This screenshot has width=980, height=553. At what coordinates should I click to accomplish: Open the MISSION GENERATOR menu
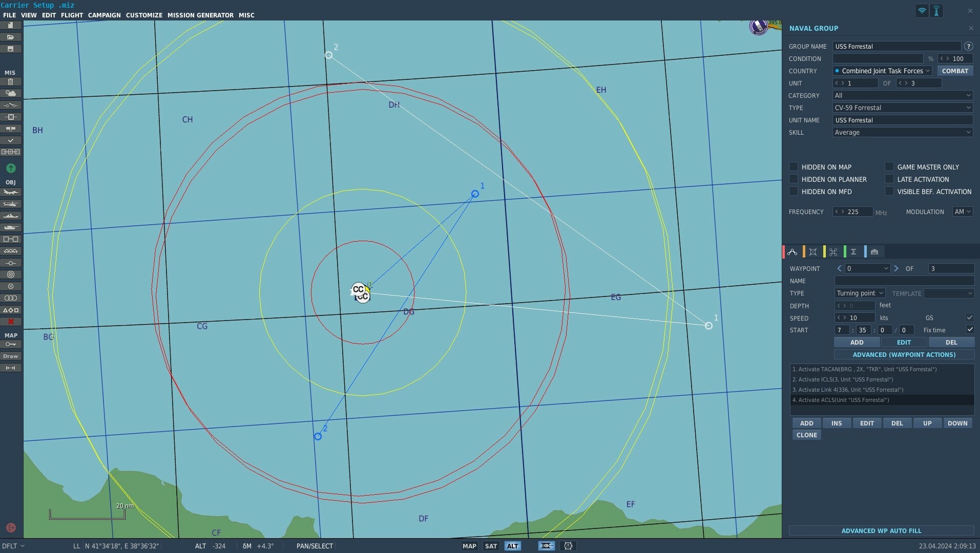[200, 15]
